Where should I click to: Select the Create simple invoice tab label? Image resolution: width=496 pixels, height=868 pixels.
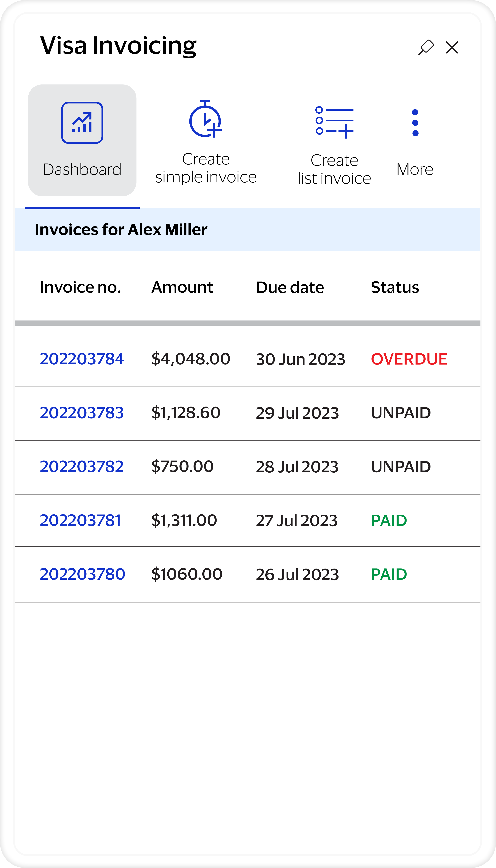(206, 168)
